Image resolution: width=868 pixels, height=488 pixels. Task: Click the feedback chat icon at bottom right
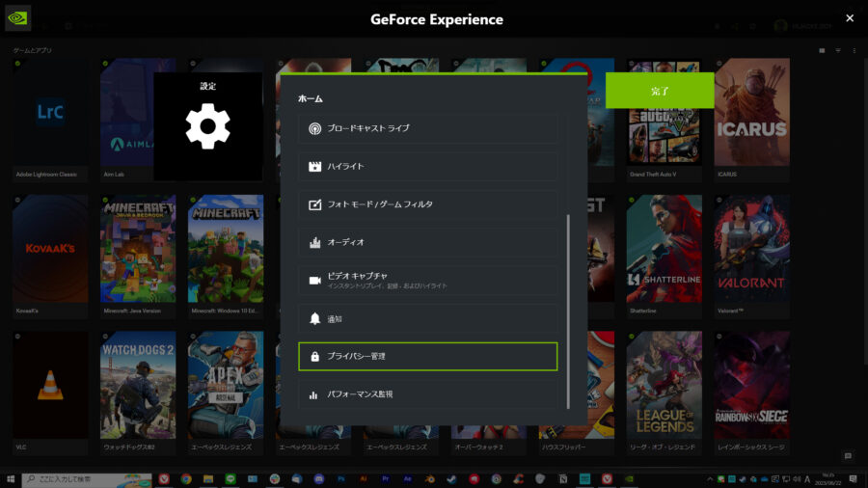[x=848, y=456]
